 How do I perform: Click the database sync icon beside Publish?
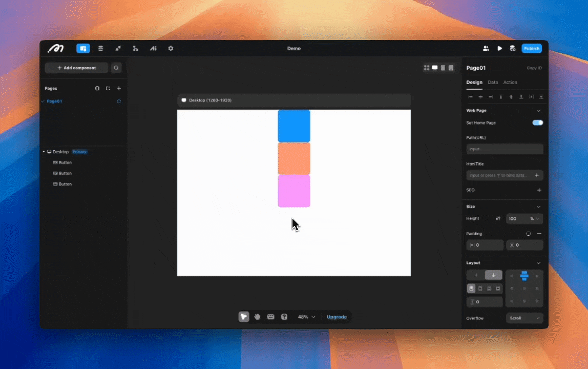click(513, 48)
